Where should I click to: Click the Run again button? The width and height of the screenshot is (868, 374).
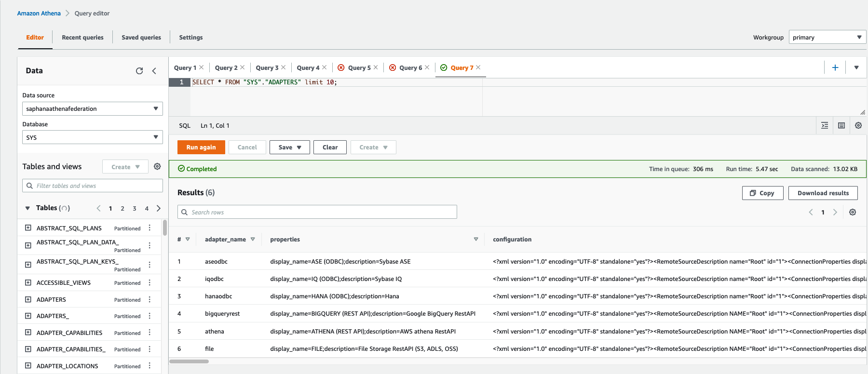pos(201,147)
